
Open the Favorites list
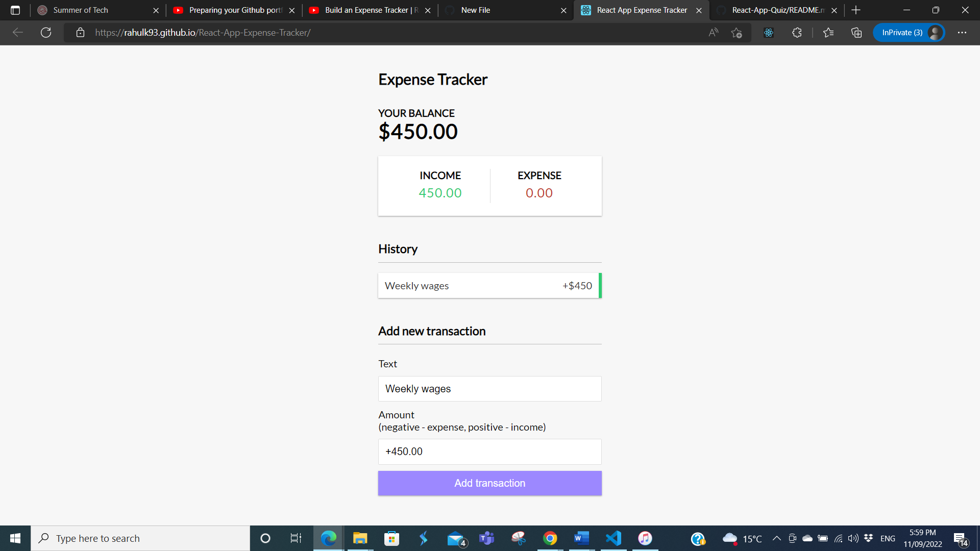[829, 32]
